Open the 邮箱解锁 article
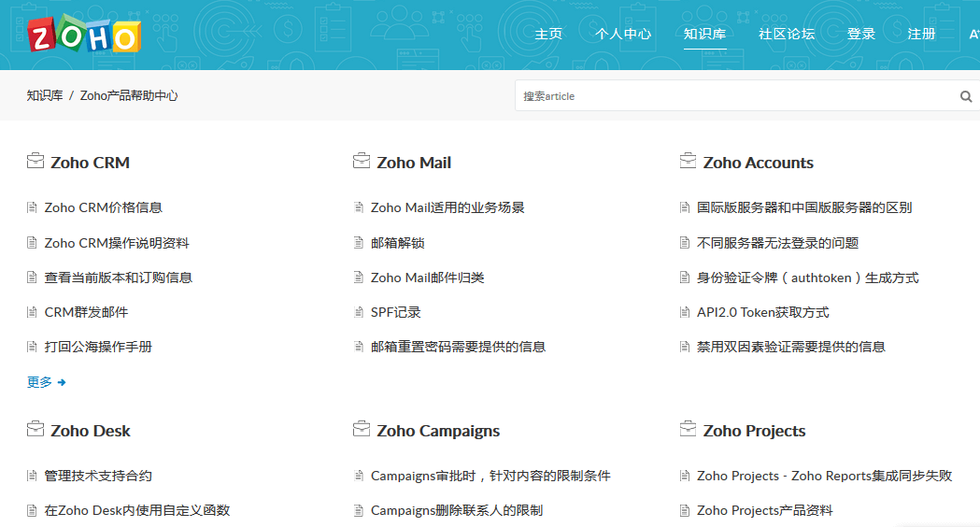 397,243
